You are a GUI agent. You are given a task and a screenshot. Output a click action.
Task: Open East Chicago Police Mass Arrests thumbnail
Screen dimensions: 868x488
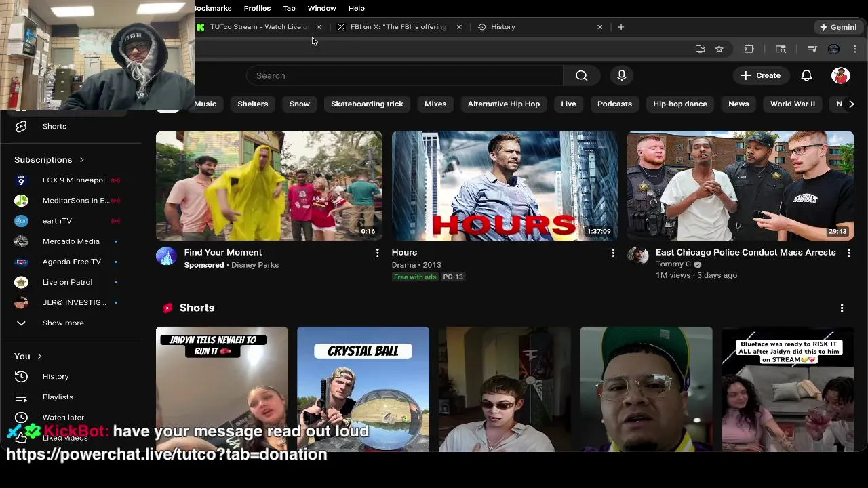(x=740, y=186)
